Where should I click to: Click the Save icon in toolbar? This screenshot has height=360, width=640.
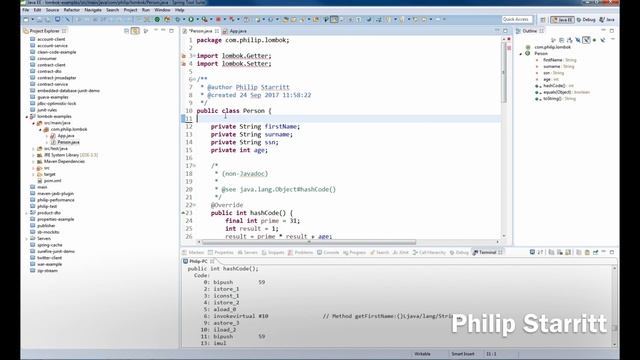[40, 20]
